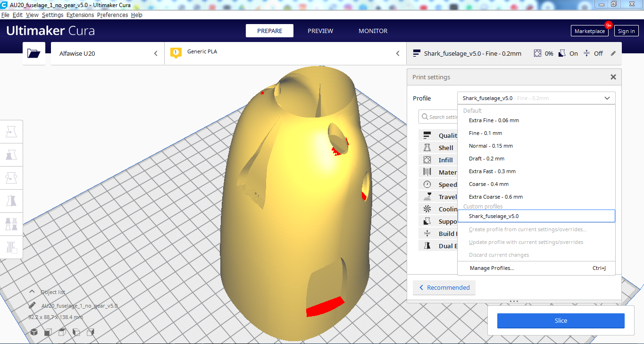Collapse the Object list chevron
644x344 pixels.
tap(32, 292)
